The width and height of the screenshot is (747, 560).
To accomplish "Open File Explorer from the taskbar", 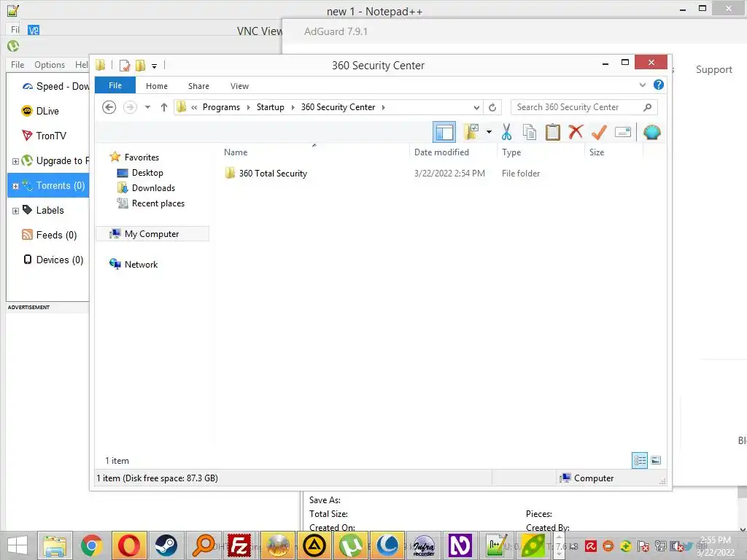I will click(x=55, y=545).
